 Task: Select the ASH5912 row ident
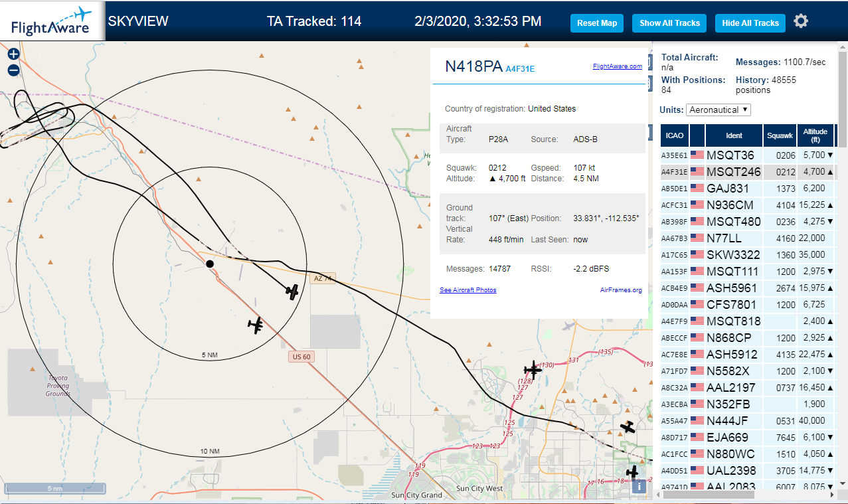732,355
